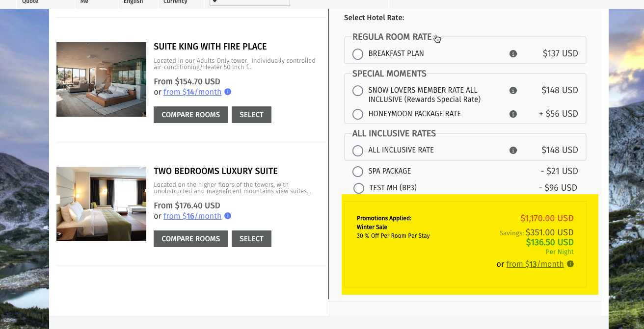Open info icon for Snow Lovers member rate
Image resolution: width=644 pixels, height=329 pixels.
click(x=513, y=91)
